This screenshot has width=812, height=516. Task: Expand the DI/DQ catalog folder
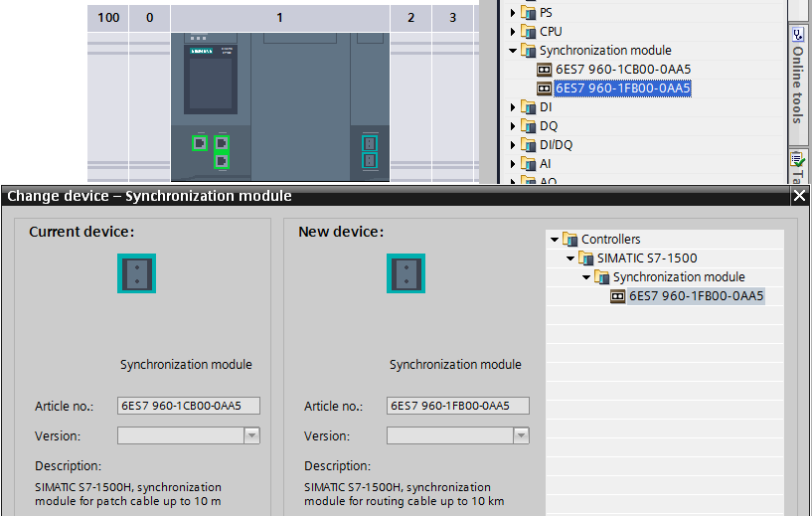click(513, 145)
